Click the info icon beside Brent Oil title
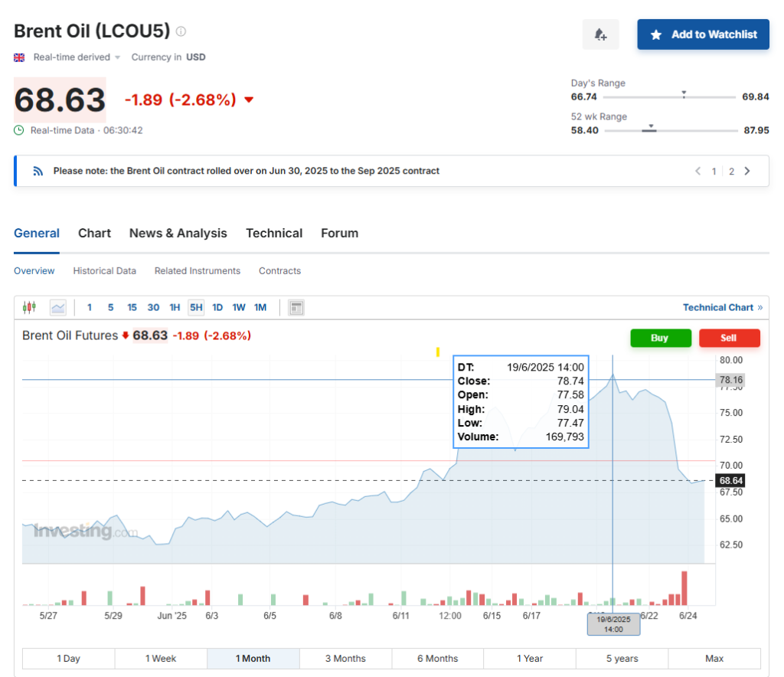The height and width of the screenshot is (677, 784). pyautogui.click(x=181, y=31)
